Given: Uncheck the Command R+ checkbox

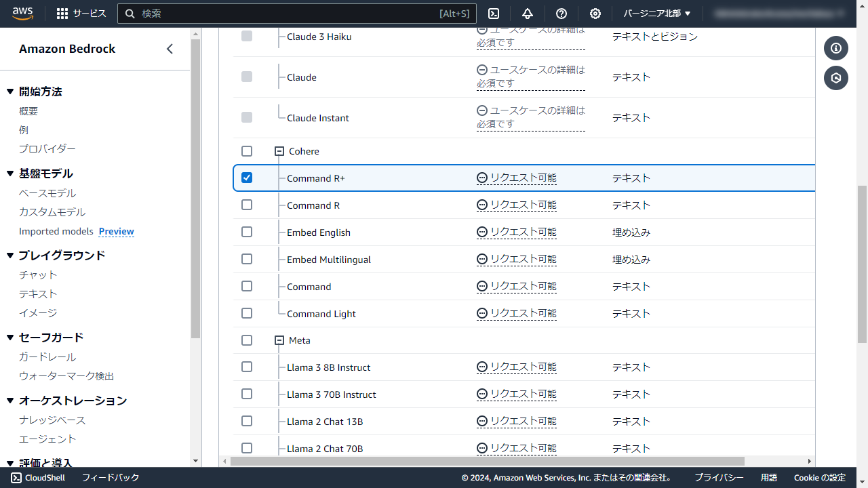Looking at the screenshot, I should coord(247,178).
